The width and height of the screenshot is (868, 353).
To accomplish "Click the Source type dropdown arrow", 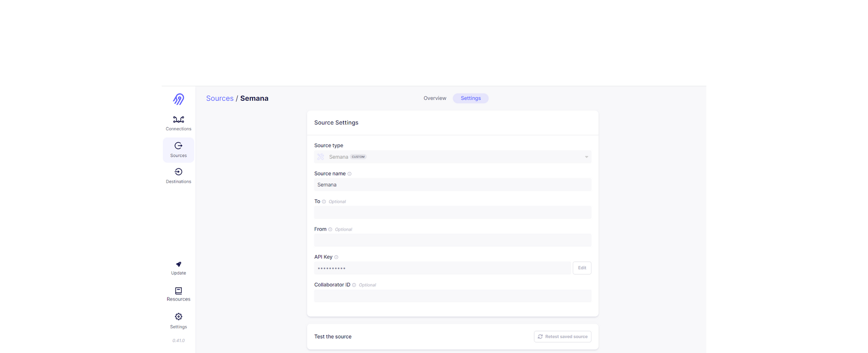I will (x=586, y=157).
